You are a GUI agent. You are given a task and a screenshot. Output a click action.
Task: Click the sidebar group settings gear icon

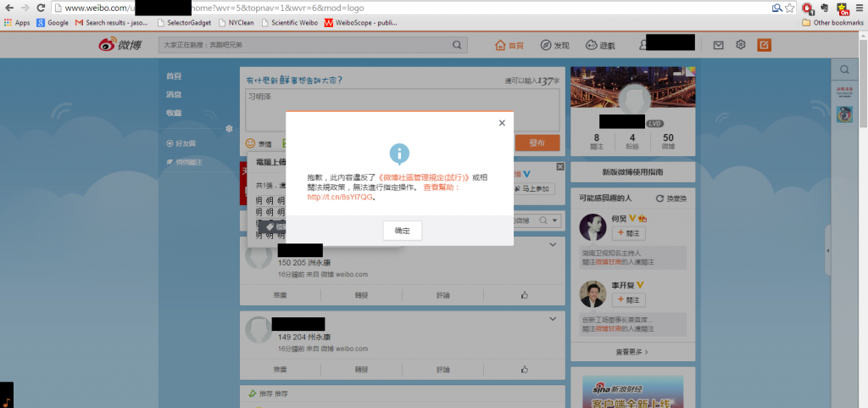click(228, 129)
